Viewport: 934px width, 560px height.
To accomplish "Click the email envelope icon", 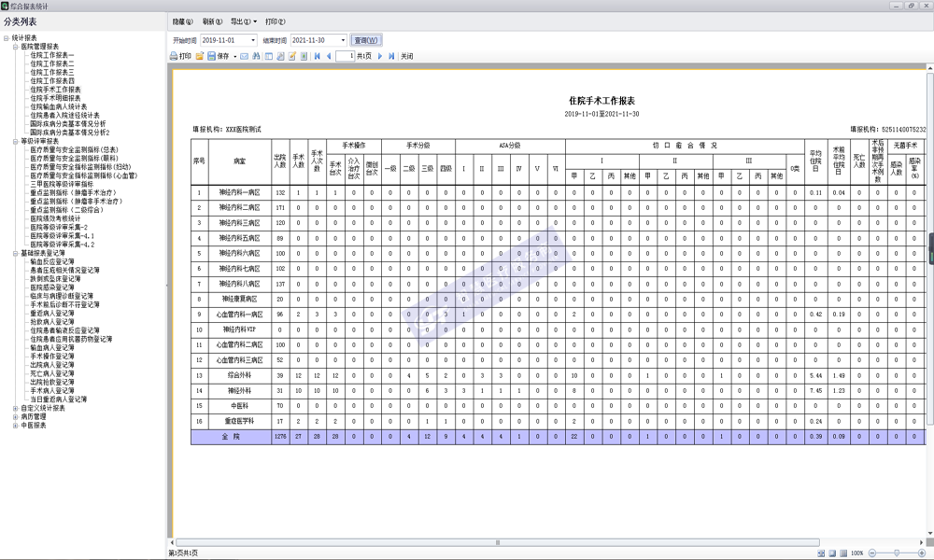I will (x=245, y=56).
